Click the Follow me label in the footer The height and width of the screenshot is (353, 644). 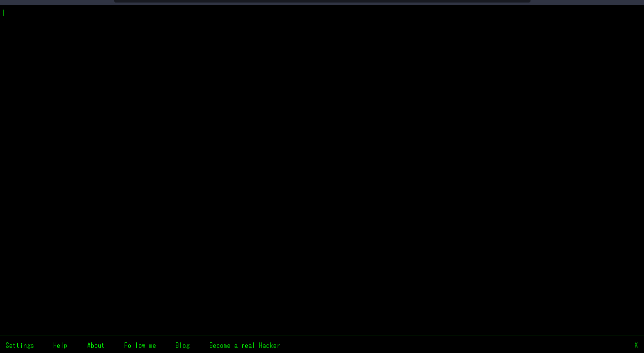point(140,345)
